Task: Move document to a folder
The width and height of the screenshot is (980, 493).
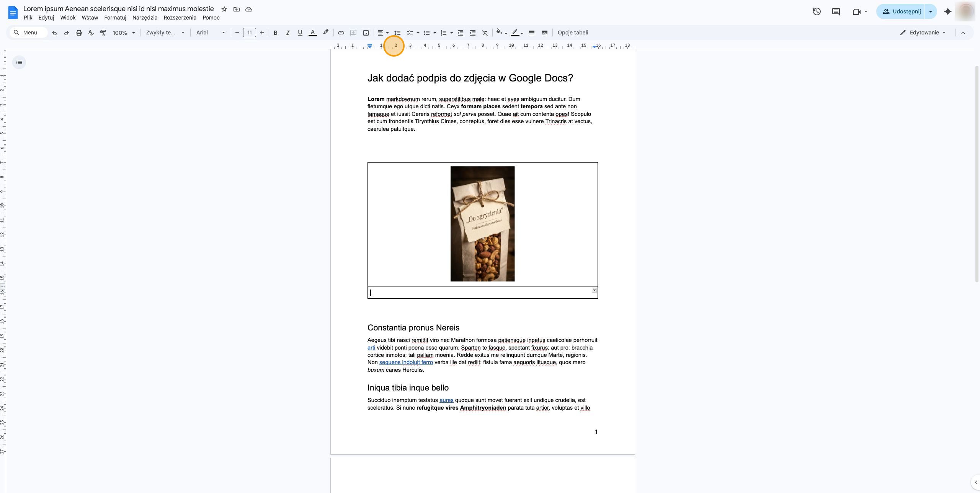Action: click(x=237, y=9)
